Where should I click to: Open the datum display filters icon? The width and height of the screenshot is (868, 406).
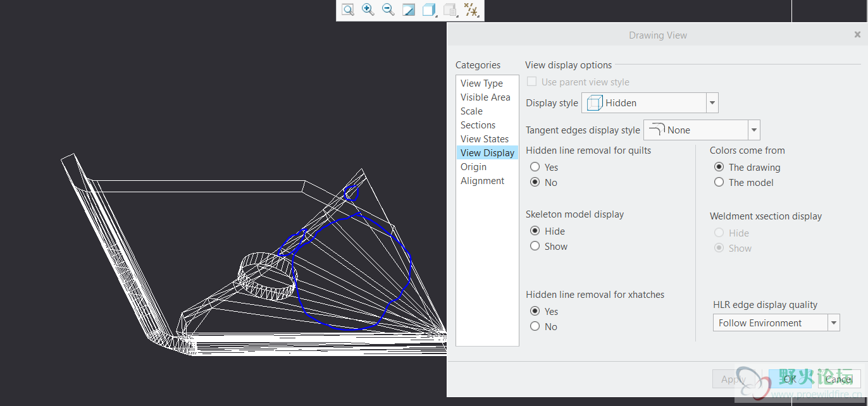tap(471, 9)
